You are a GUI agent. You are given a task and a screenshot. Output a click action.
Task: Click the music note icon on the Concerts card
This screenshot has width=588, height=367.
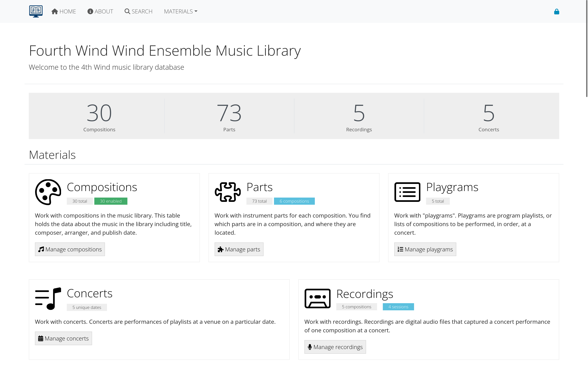coord(48,298)
